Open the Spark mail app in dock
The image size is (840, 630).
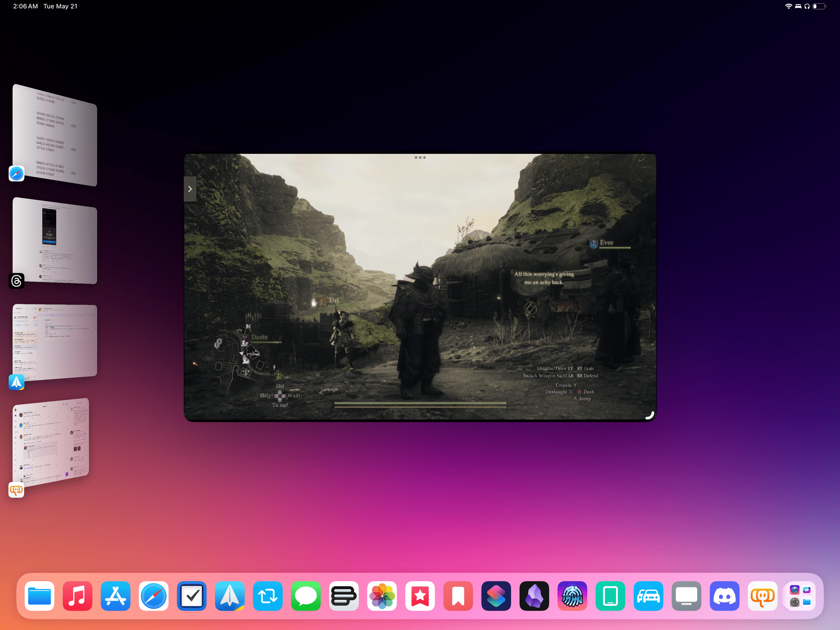(x=230, y=596)
